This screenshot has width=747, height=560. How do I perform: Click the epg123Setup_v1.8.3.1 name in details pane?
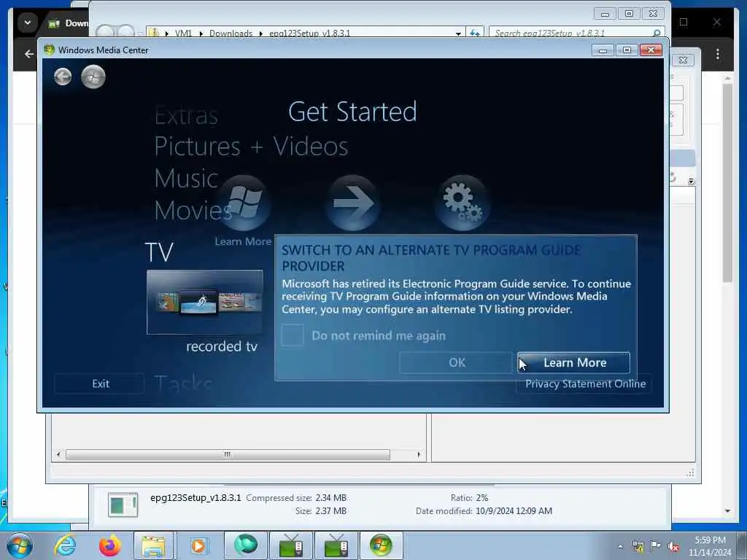(196, 497)
